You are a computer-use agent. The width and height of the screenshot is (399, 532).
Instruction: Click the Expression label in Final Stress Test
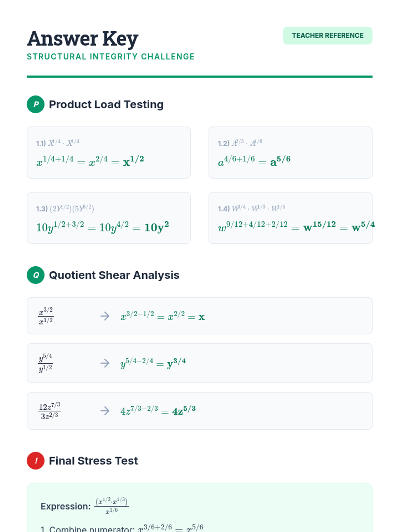point(66,506)
